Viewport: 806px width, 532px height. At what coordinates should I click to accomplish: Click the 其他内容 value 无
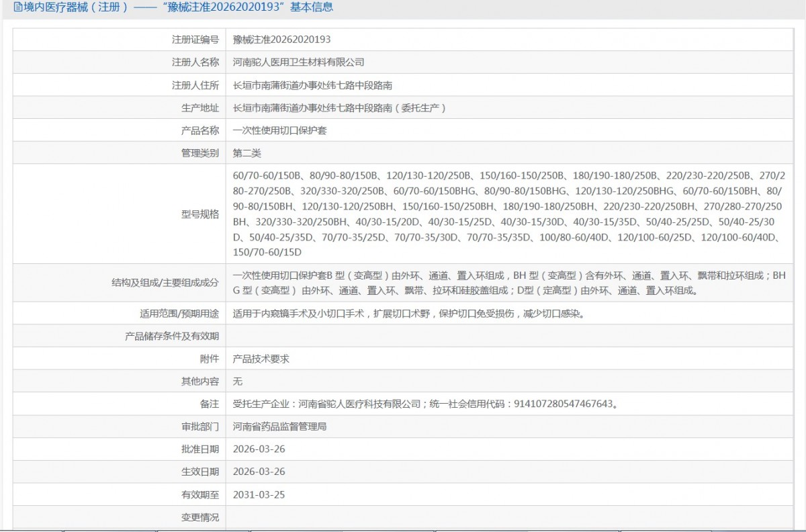click(x=237, y=382)
